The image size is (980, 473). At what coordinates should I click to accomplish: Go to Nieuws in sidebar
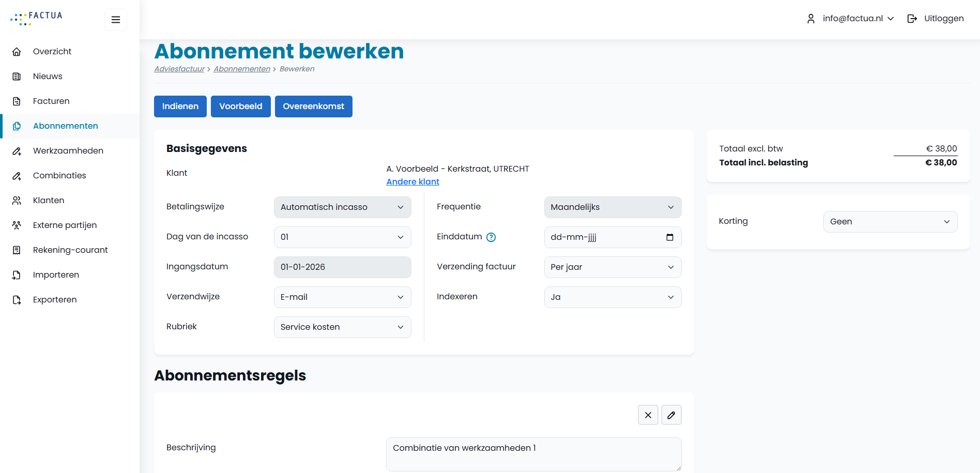[70, 77]
